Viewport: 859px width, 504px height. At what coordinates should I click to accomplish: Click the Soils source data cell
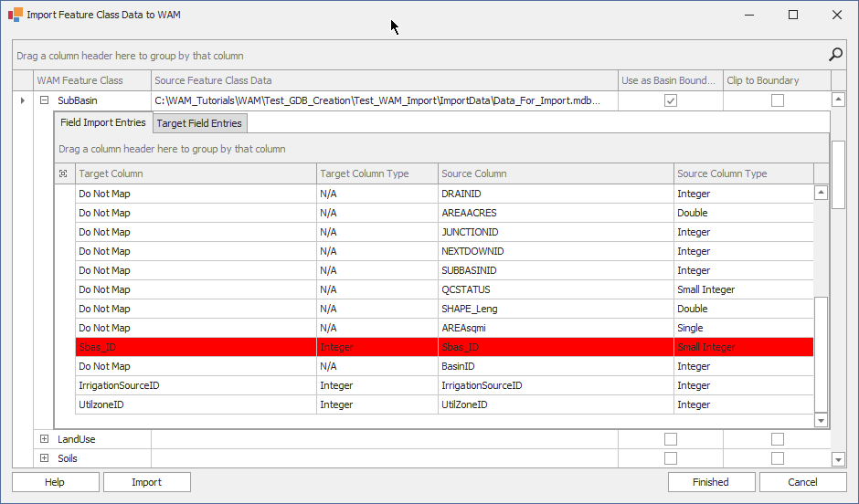[385, 458]
